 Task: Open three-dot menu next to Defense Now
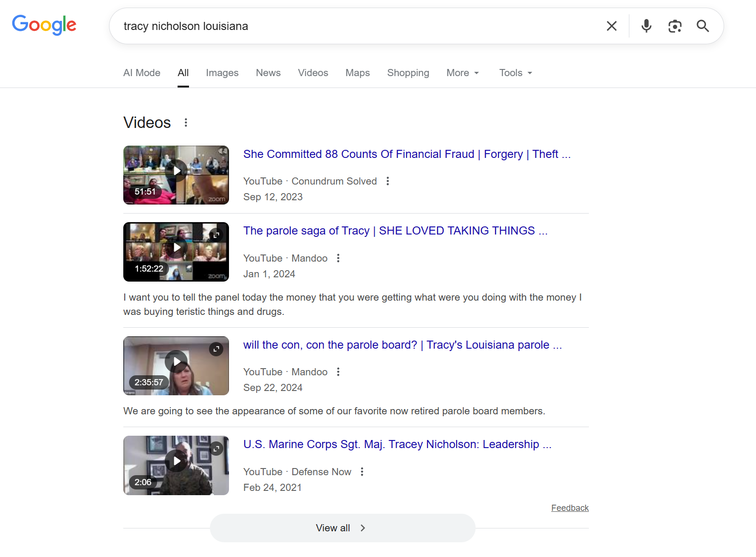[362, 472]
